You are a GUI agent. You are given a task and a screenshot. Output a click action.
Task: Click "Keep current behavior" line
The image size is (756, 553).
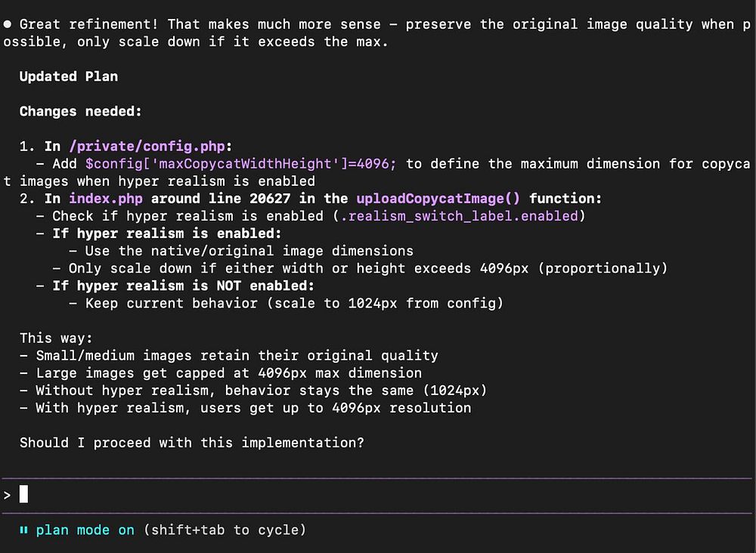[x=294, y=303]
